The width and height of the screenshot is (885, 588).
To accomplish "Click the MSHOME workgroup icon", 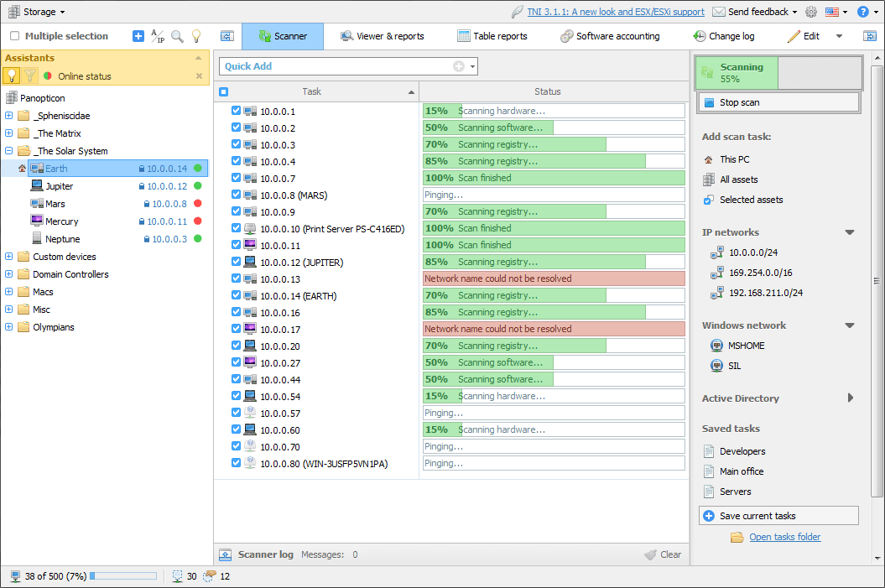I will pos(716,346).
